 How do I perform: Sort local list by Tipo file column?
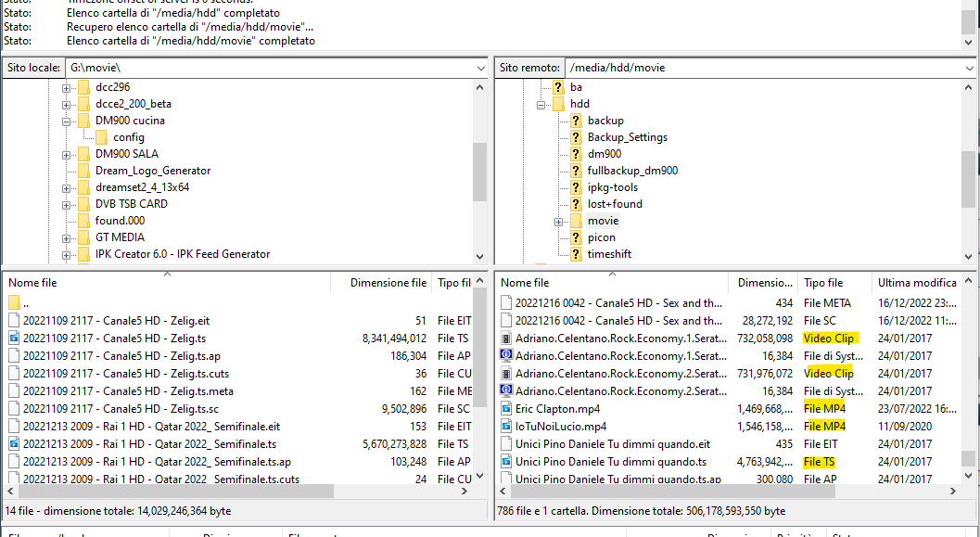coord(452,283)
